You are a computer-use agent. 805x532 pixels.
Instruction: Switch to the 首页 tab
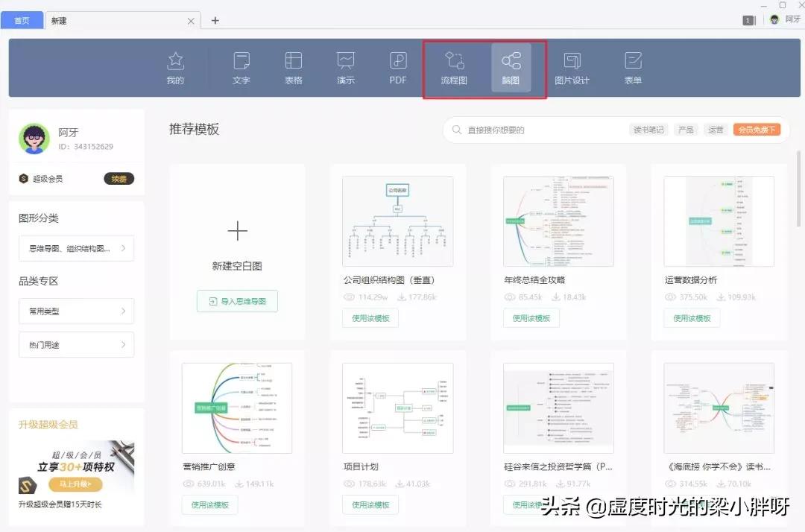tap(22, 20)
